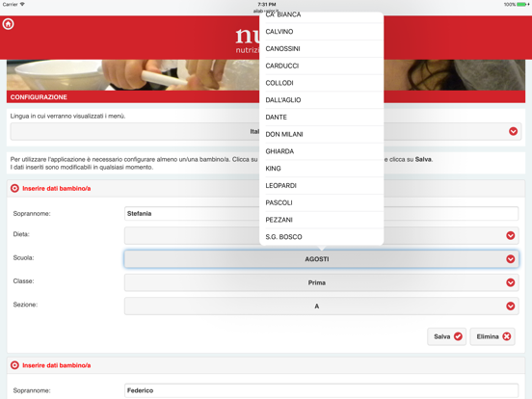Click the Elimina button
Image resolution: width=532 pixels, height=399 pixels.
(x=492, y=336)
